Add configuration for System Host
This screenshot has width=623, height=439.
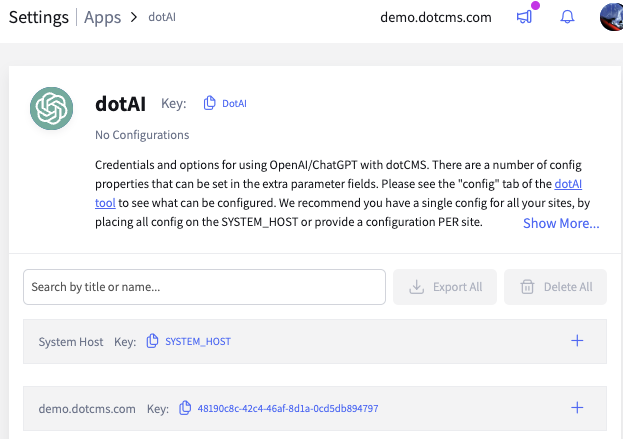[x=577, y=340]
